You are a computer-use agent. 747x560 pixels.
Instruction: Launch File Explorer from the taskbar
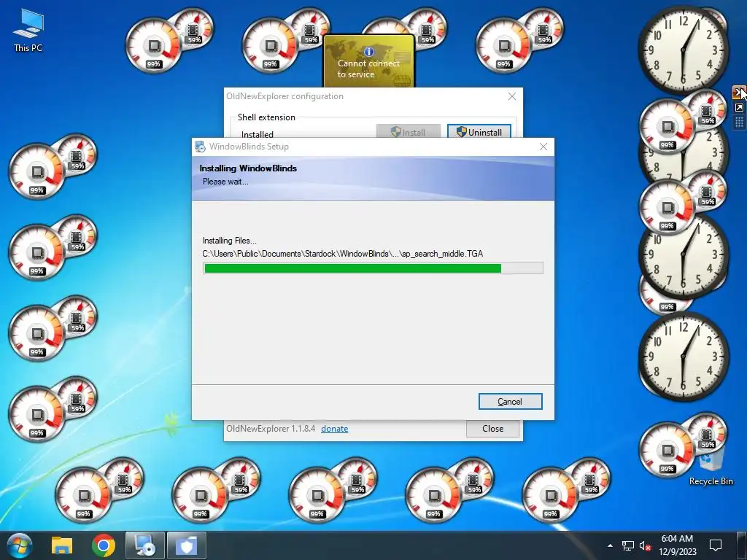tap(62, 545)
